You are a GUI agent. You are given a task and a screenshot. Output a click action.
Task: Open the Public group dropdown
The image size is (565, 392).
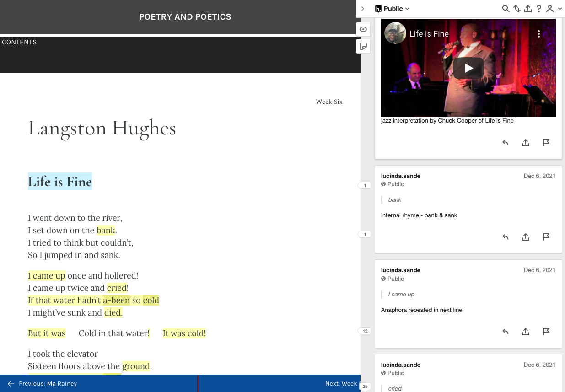[x=392, y=9]
